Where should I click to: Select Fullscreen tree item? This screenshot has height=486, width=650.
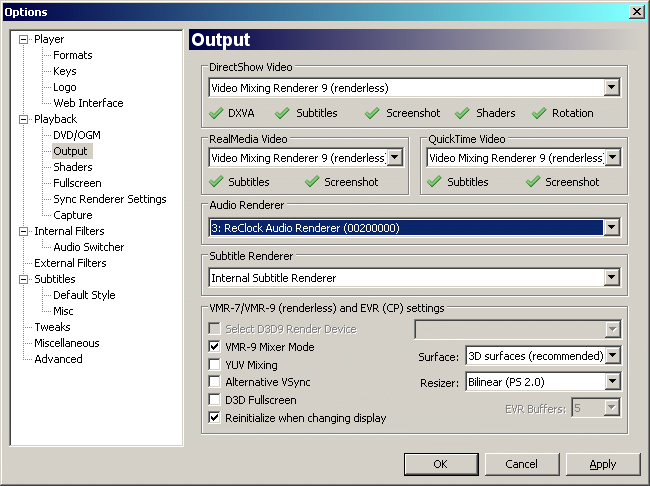tap(77, 183)
